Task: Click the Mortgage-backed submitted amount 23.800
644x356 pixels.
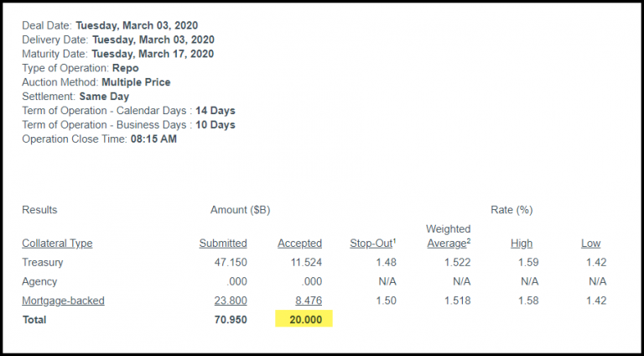Action: tap(229, 300)
